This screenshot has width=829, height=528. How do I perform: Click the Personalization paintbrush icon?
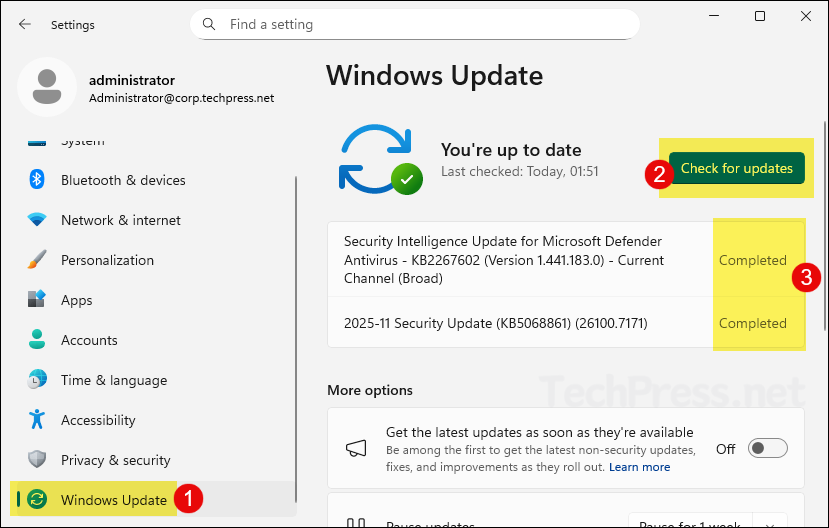tap(36, 260)
